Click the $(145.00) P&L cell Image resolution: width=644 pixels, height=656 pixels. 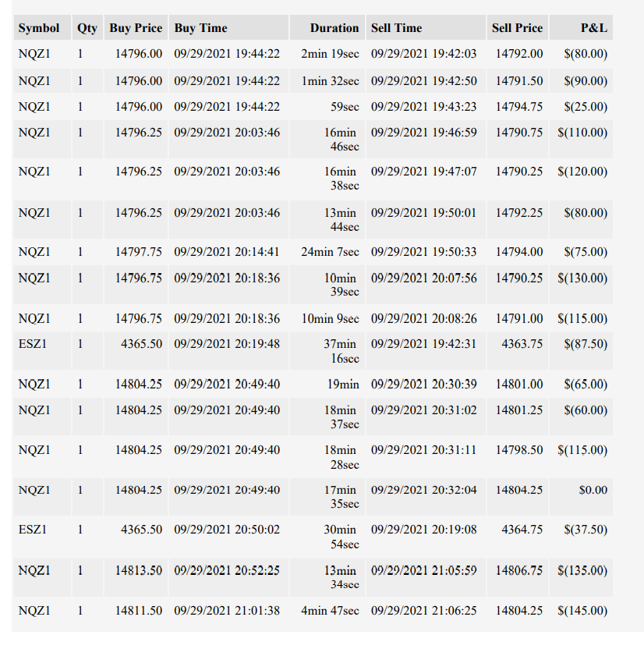[581, 611]
